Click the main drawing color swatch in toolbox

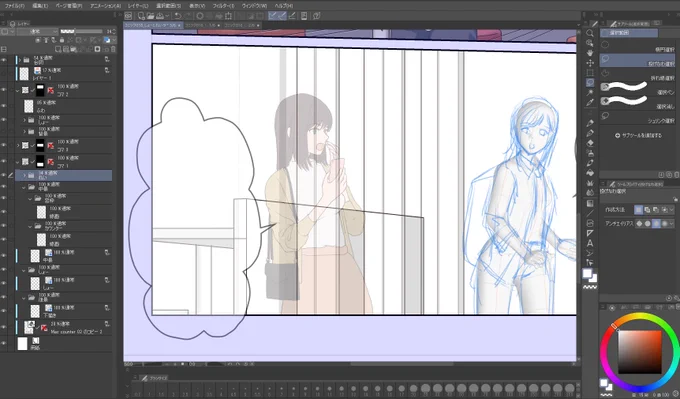tap(587, 274)
